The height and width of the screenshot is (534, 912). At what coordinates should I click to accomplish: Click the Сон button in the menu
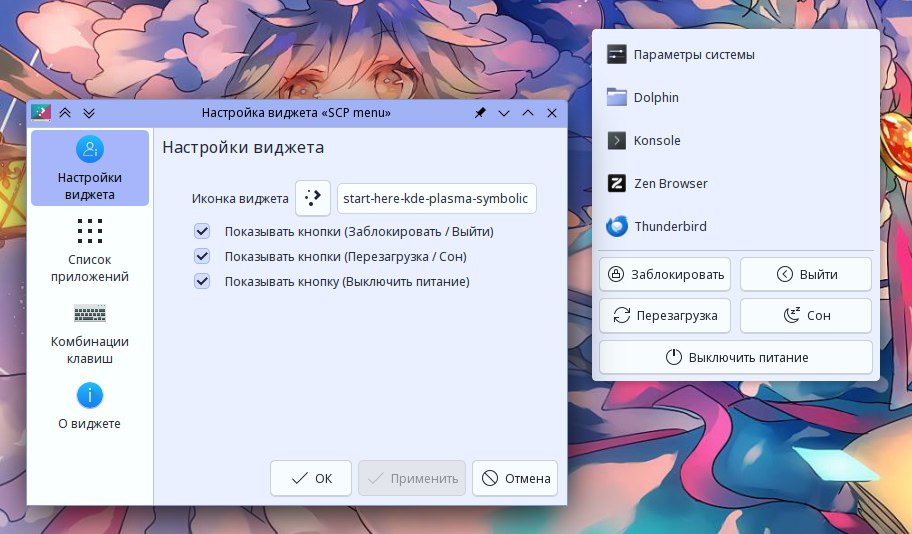pyautogui.click(x=806, y=315)
